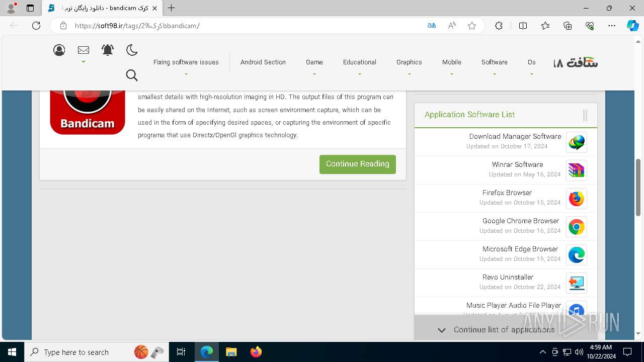
Task: Open Tab actions menu icon
Action: pyautogui.click(x=30, y=8)
